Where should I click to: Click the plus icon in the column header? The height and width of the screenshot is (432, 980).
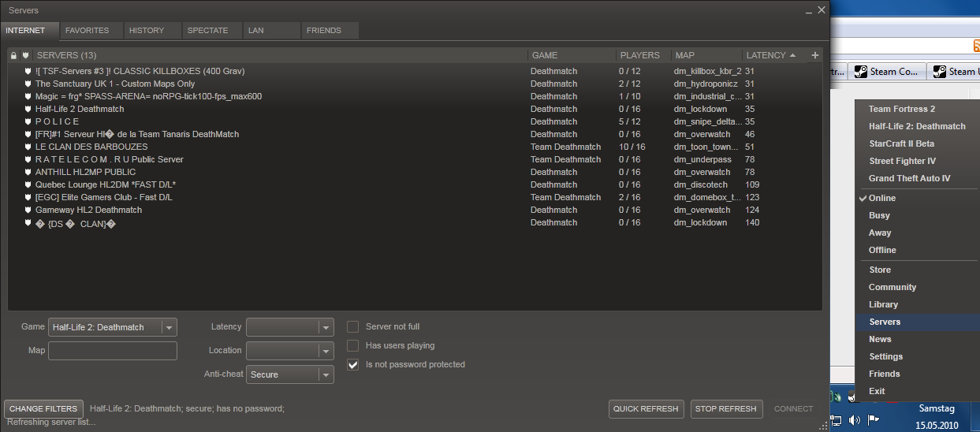pos(815,55)
